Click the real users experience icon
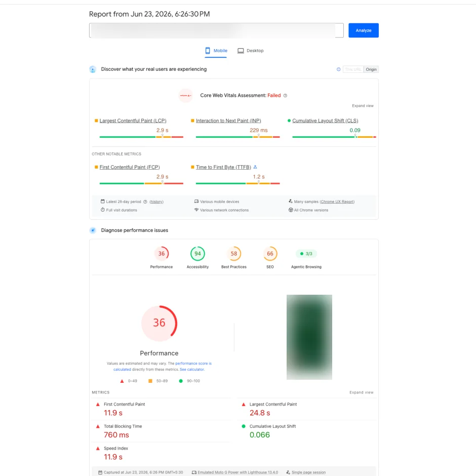 pyautogui.click(x=93, y=69)
